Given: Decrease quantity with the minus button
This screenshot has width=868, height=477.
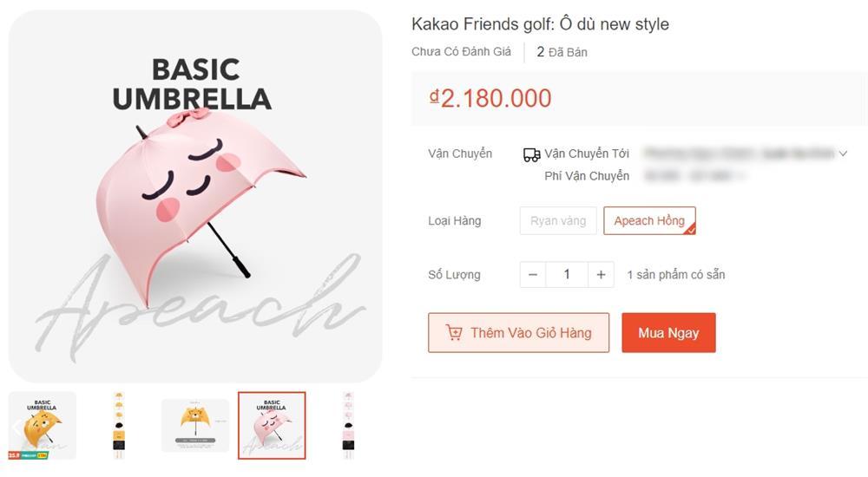Looking at the screenshot, I should point(533,275).
